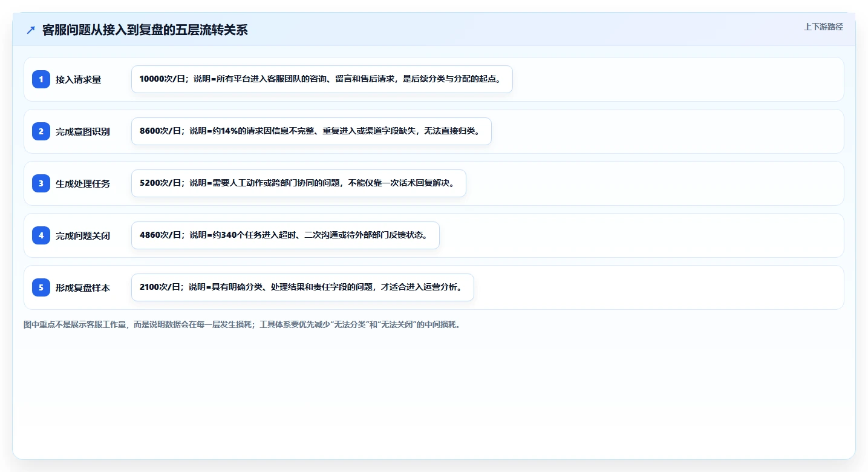Open the 10000次/日 description box
Screen dimensions: 868x472
322,79
